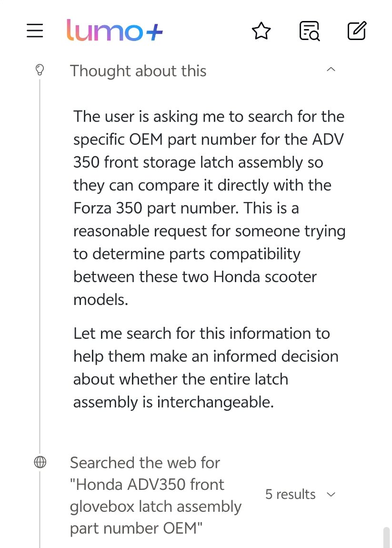Click the plus sign in lumo+ logo
This screenshot has height=548, width=392.
[x=154, y=32]
